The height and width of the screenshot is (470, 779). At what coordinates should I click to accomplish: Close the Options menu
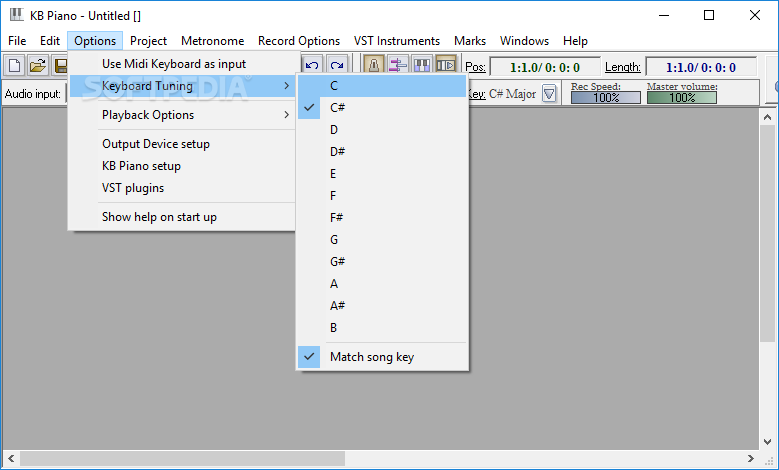[95, 41]
